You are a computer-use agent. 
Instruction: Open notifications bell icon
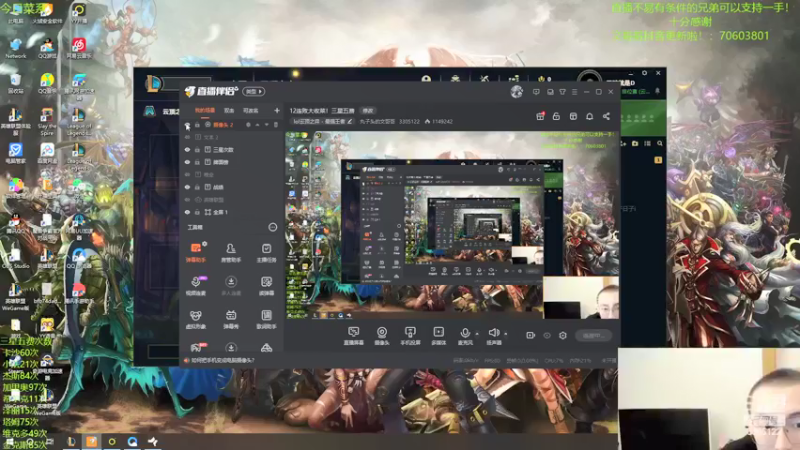pos(589,116)
